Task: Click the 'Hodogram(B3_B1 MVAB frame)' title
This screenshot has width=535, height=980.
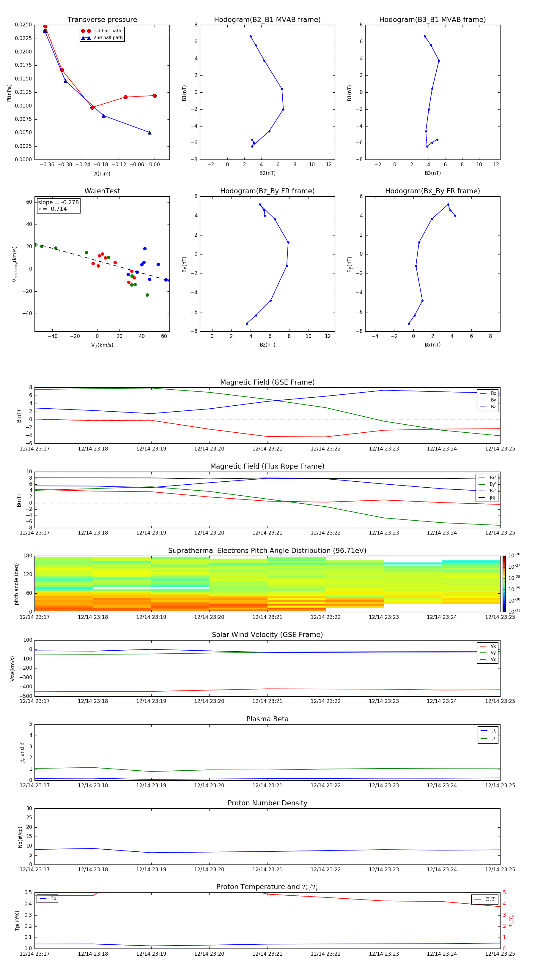Action: (x=432, y=20)
